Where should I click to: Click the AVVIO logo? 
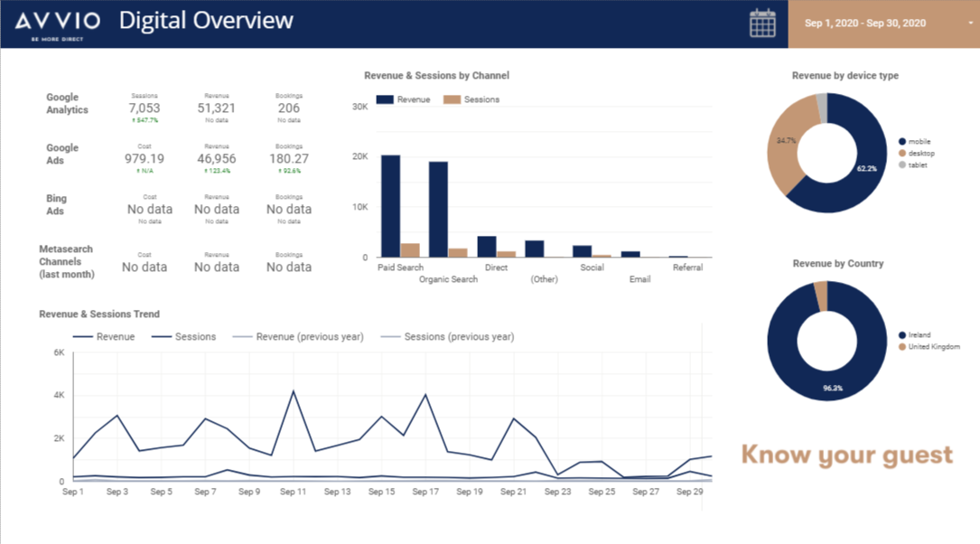pyautogui.click(x=58, y=24)
